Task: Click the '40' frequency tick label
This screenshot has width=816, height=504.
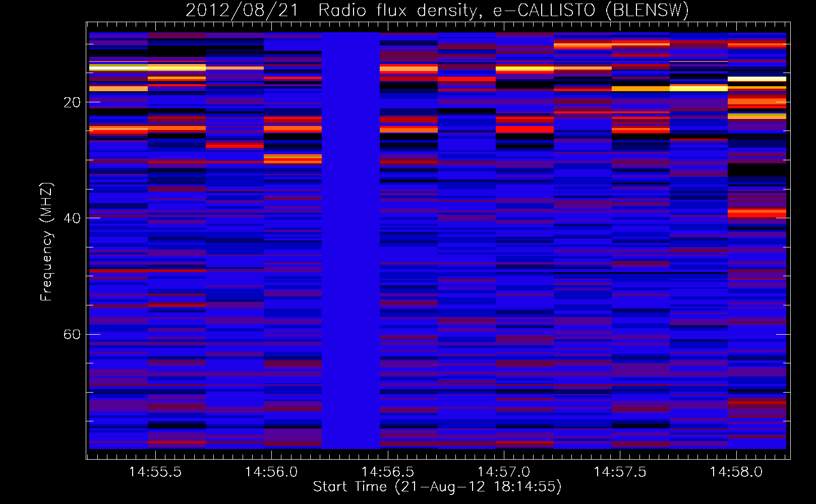Action: click(72, 218)
